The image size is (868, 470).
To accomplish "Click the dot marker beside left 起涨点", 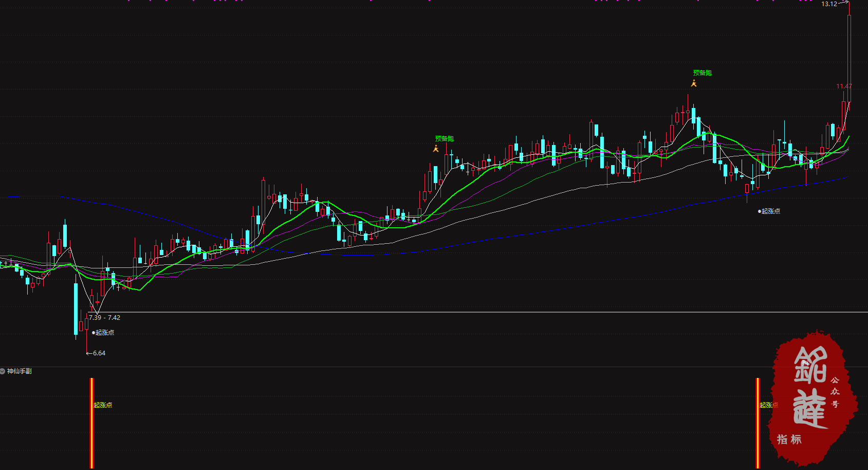I will point(94,333).
